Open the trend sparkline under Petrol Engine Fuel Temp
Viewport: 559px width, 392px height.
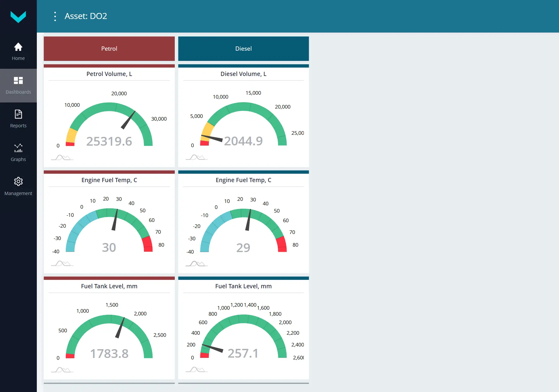click(x=62, y=264)
